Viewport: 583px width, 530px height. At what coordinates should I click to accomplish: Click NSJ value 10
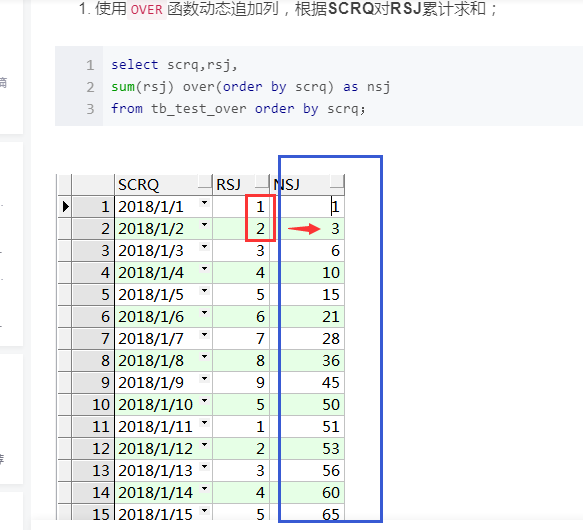coord(307,273)
